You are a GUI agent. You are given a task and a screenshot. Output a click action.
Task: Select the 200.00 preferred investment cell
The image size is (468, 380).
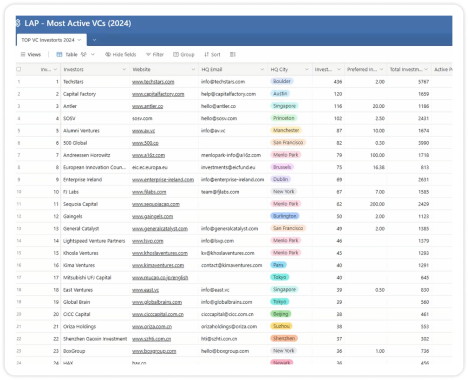(x=366, y=204)
